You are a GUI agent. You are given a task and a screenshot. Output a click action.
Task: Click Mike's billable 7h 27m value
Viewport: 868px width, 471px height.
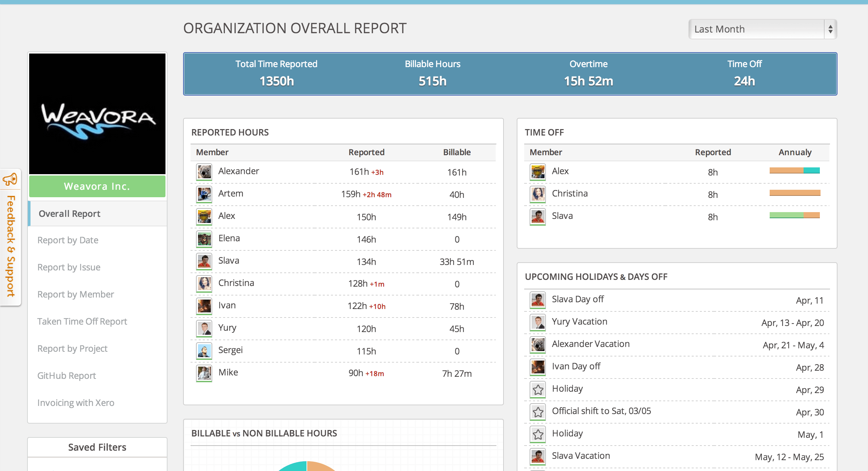[457, 374]
